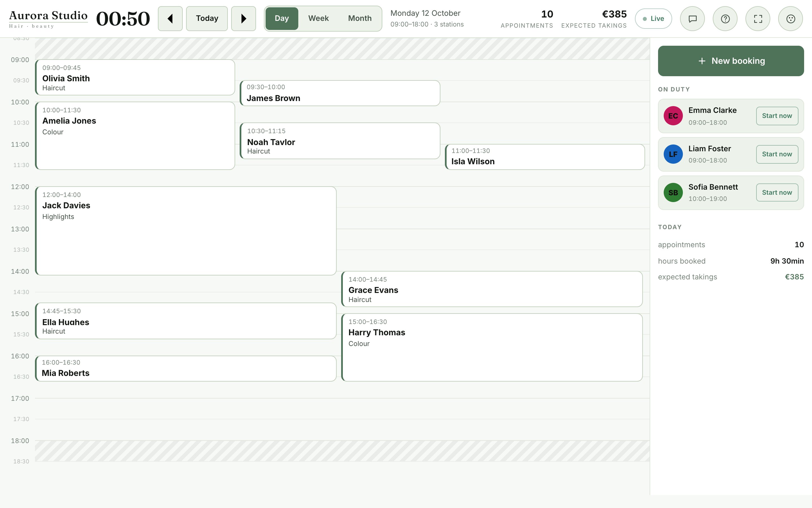Screen dimensions: 812x508
Task: Go to the next day arrow
Action: pyautogui.click(x=244, y=18)
